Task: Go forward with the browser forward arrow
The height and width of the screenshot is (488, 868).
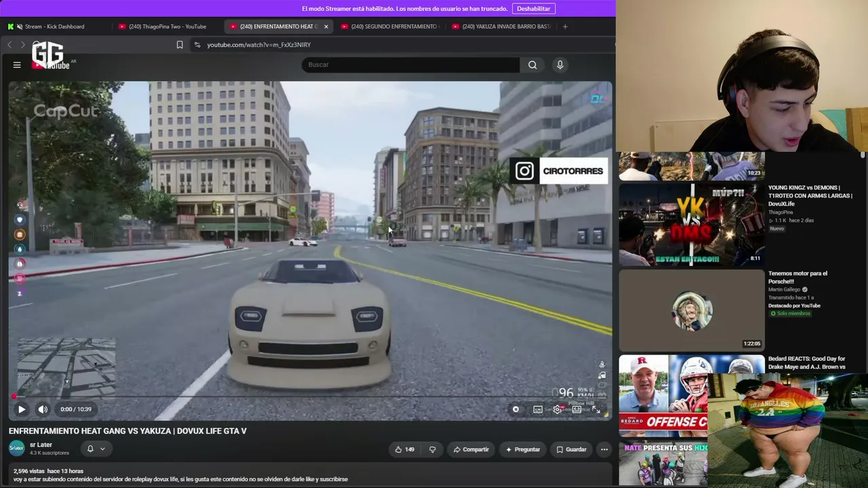Action: pos(23,45)
